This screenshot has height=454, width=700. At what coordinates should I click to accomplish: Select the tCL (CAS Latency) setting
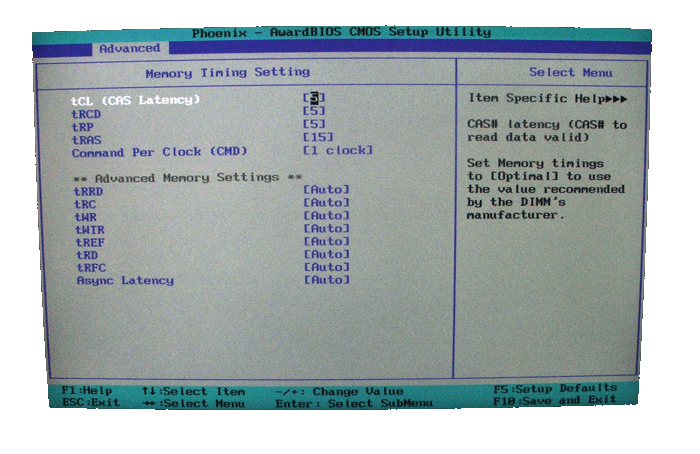(x=136, y=100)
